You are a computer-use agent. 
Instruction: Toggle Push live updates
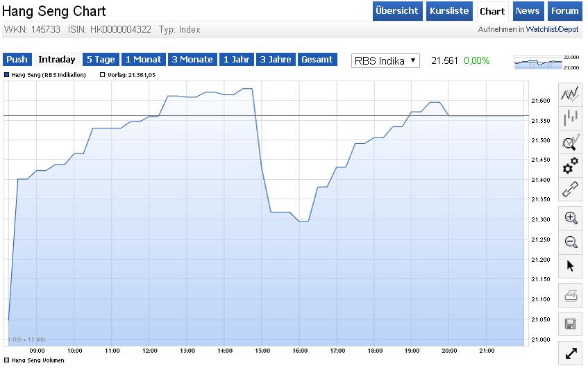point(17,60)
